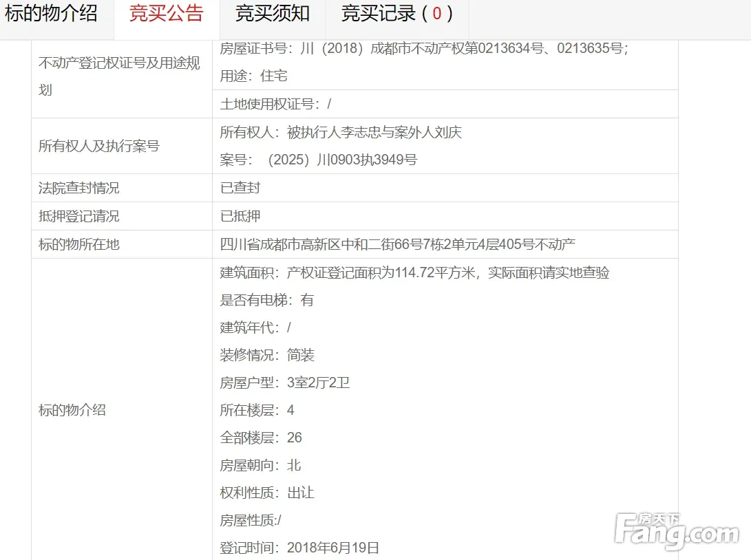The height and width of the screenshot is (560, 751).
Task: Click the 权利性质 出让 line
Action: coord(267,493)
